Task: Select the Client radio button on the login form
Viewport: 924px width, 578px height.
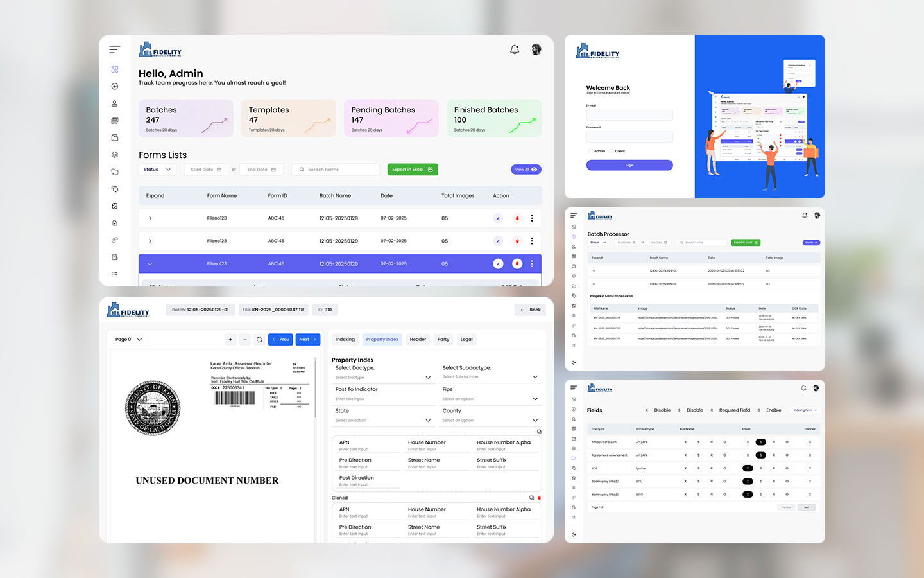Action: point(612,151)
